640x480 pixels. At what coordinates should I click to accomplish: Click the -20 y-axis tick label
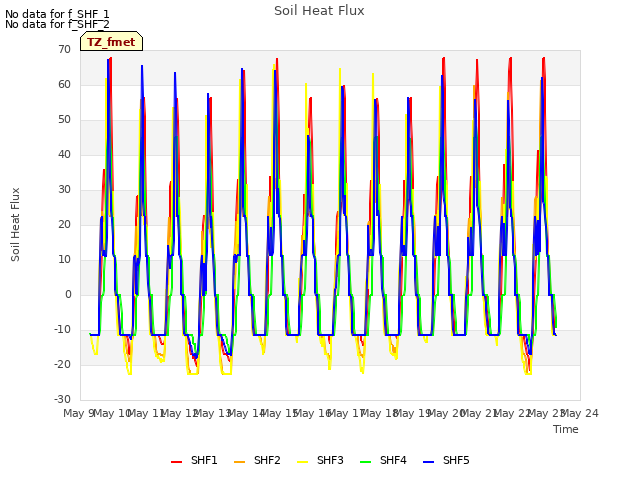[x=62, y=364]
